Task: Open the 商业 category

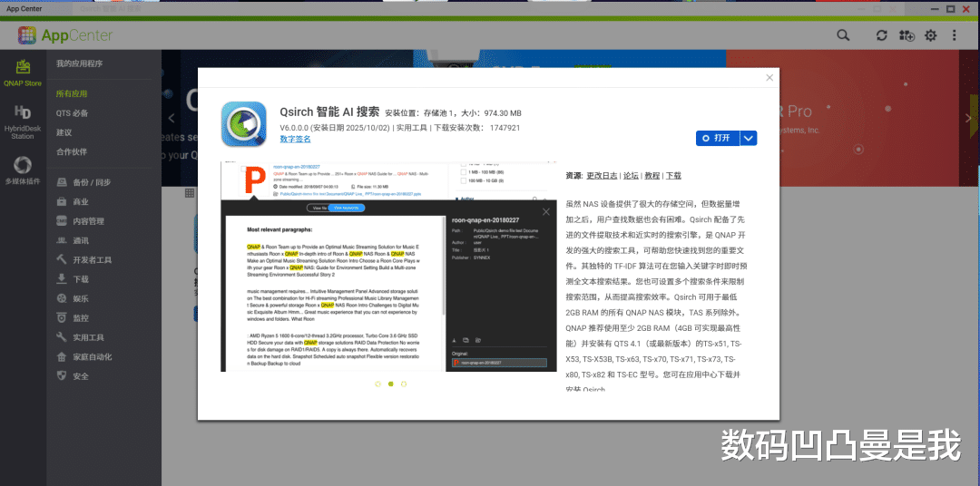Action: 73,202
